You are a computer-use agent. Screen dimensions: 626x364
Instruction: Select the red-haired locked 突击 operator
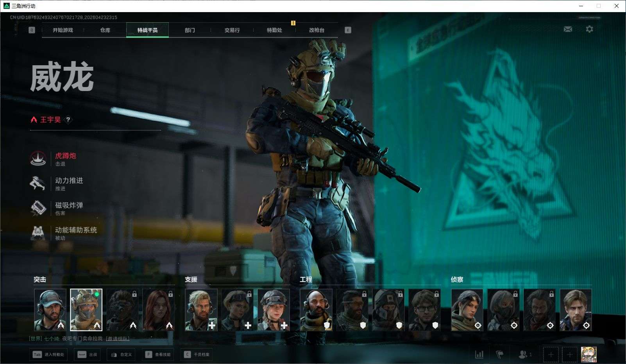pyautogui.click(x=158, y=310)
